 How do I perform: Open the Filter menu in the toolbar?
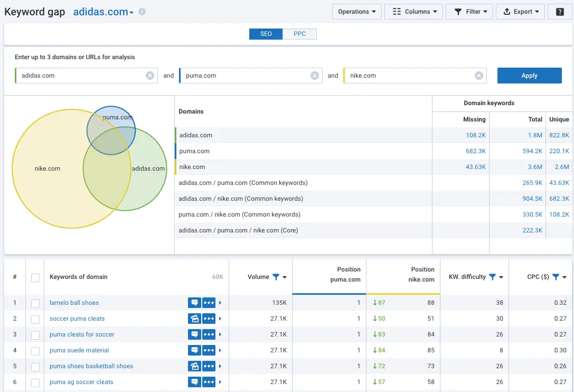point(469,11)
